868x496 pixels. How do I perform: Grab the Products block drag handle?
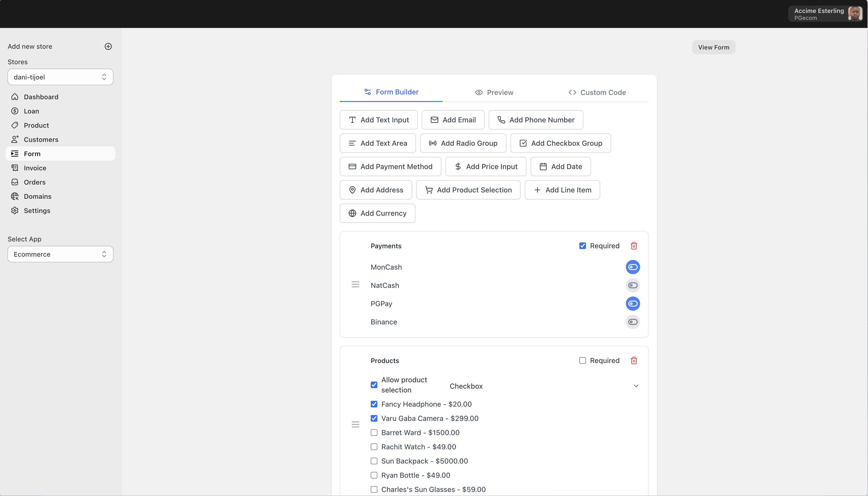click(x=355, y=424)
